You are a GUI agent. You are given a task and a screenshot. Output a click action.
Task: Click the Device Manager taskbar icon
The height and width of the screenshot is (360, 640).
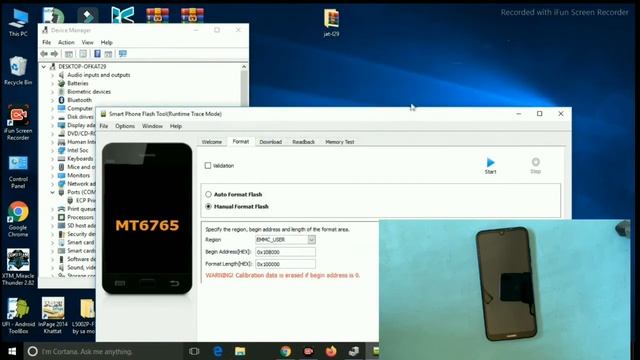click(353, 351)
